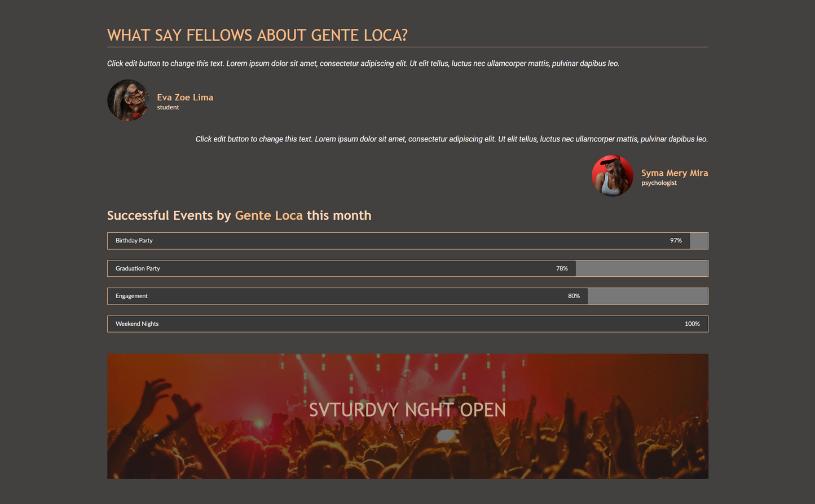Click the Birthday Party progress bar label
The height and width of the screenshot is (504, 815).
[x=134, y=241]
